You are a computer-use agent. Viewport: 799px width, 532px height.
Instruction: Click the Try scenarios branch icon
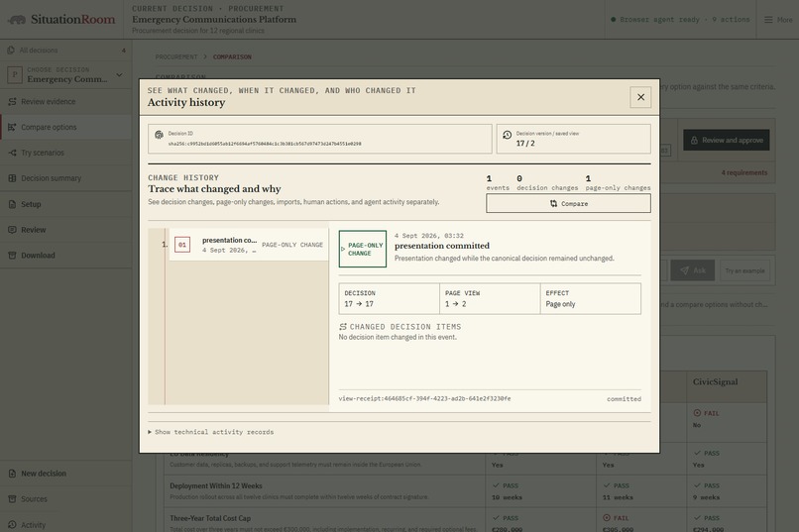click(12, 153)
